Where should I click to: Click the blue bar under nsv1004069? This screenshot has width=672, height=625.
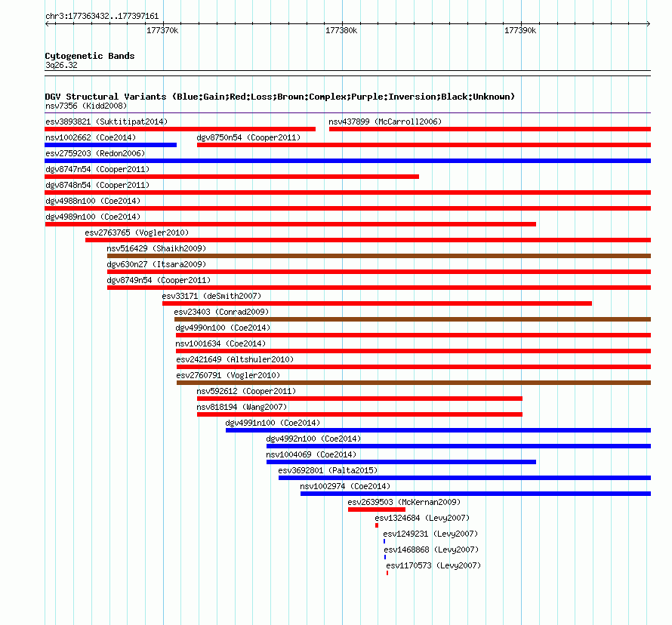click(401, 462)
